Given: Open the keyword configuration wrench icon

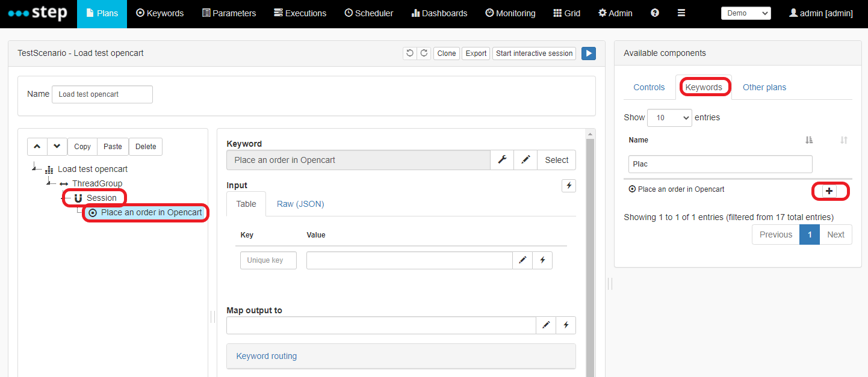Looking at the screenshot, I should (x=502, y=159).
